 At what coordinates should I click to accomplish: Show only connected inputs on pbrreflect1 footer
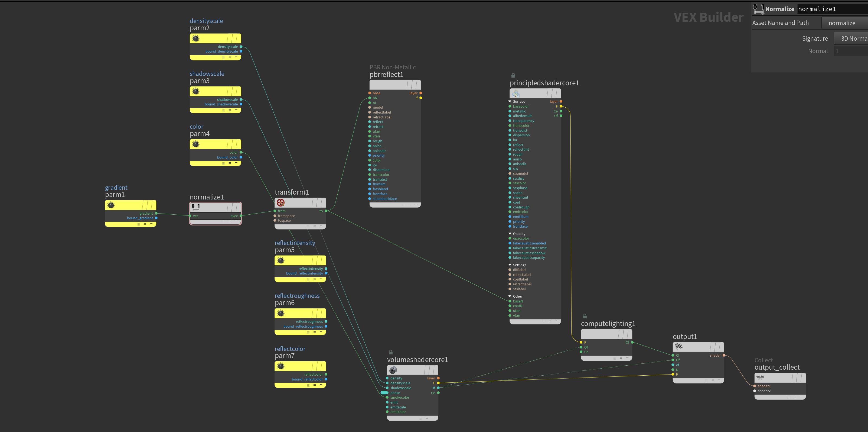click(x=410, y=204)
